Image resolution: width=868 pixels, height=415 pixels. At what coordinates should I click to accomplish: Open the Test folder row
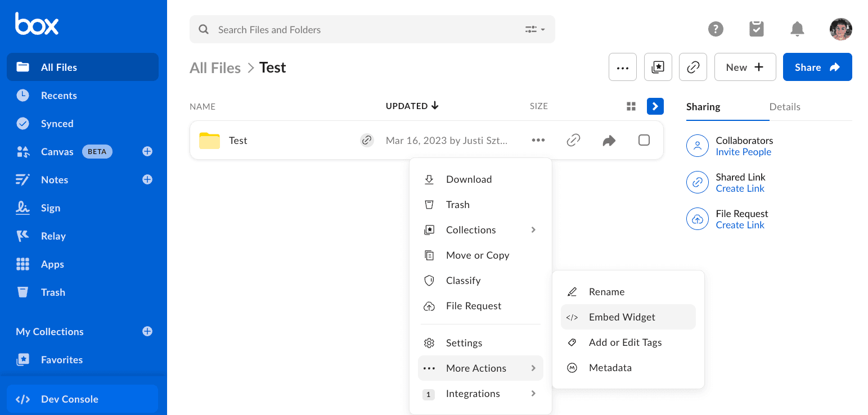click(426, 140)
